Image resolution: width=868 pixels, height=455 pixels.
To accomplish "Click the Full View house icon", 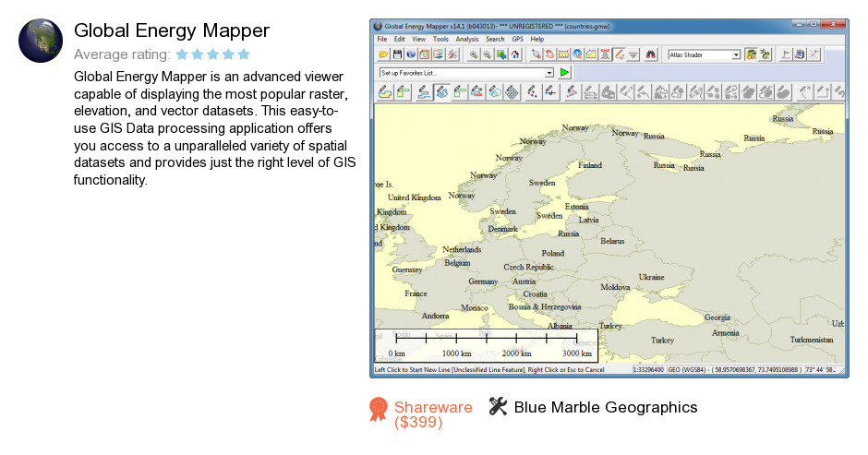I will coord(515,54).
